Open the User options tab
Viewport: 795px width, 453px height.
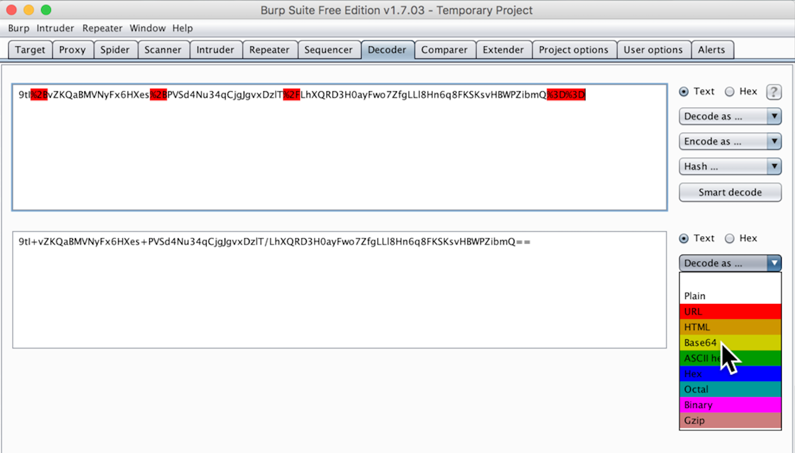653,50
